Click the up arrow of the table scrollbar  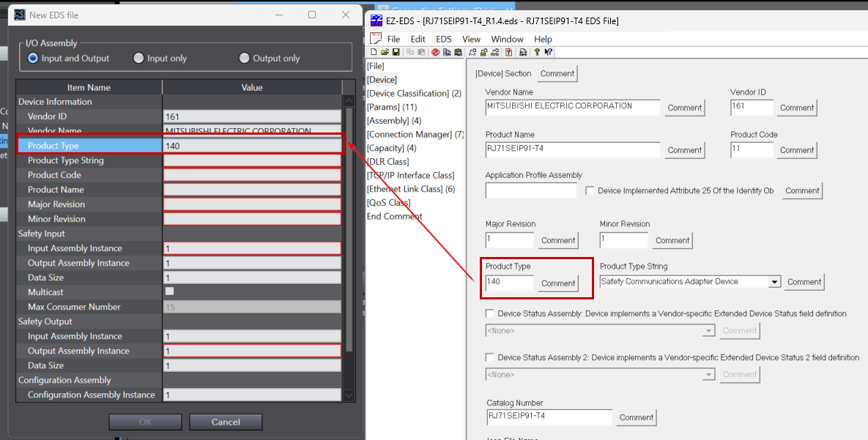coord(349,101)
